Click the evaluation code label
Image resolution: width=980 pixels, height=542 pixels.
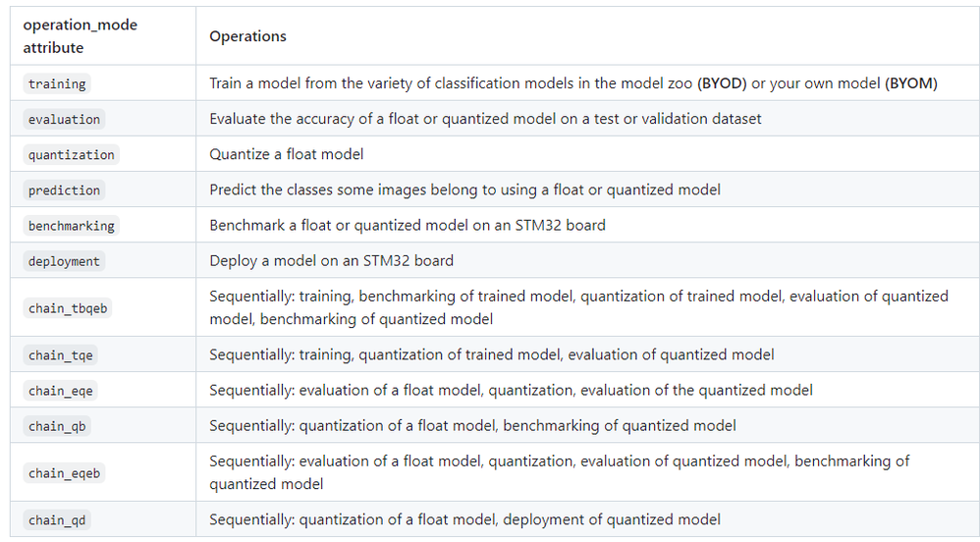click(64, 119)
